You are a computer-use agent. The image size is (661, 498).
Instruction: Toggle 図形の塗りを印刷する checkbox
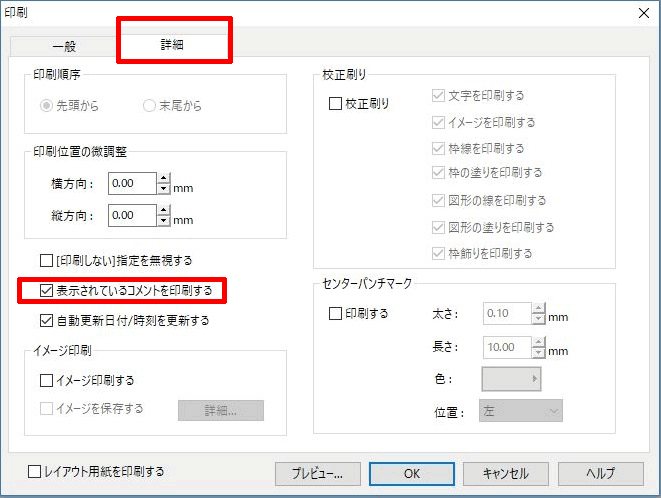click(x=438, y=228)
